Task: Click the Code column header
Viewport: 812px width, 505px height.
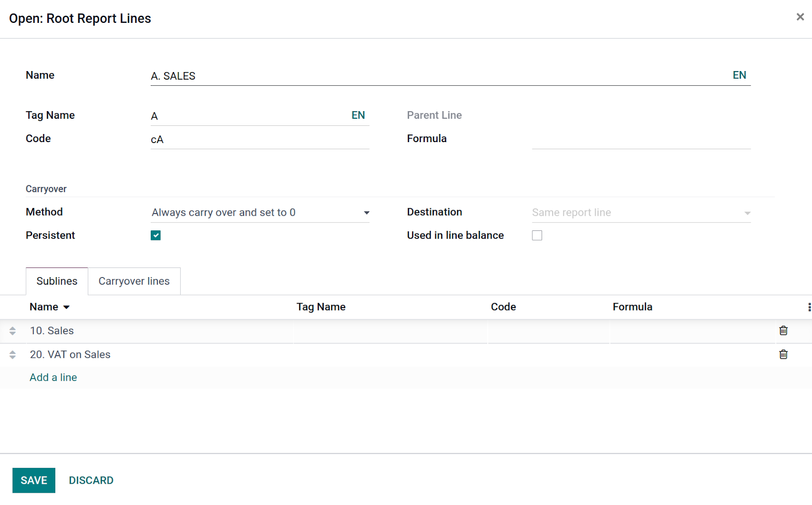Action: tap(503, 307)
